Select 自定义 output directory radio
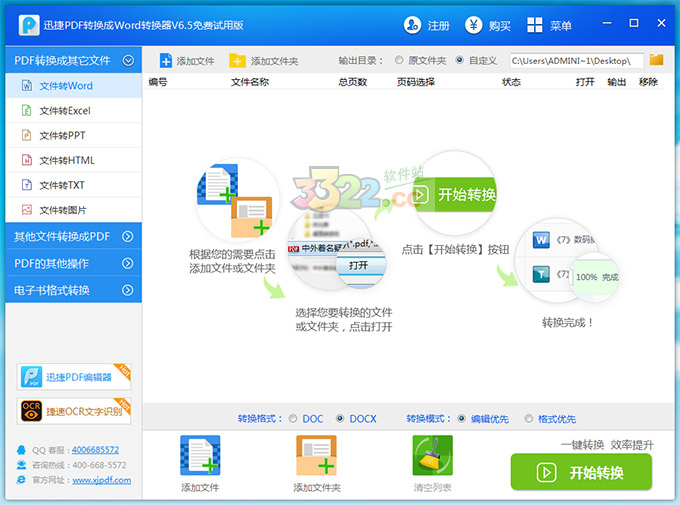Screen dimensions: 680x505 pyautogui.click(x=459, y=60)
